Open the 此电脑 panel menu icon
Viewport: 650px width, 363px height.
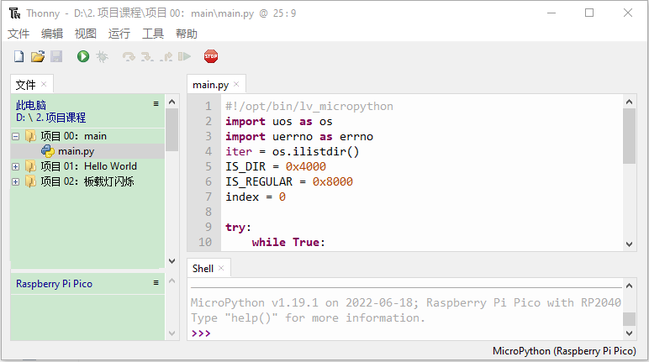point(156,104)
